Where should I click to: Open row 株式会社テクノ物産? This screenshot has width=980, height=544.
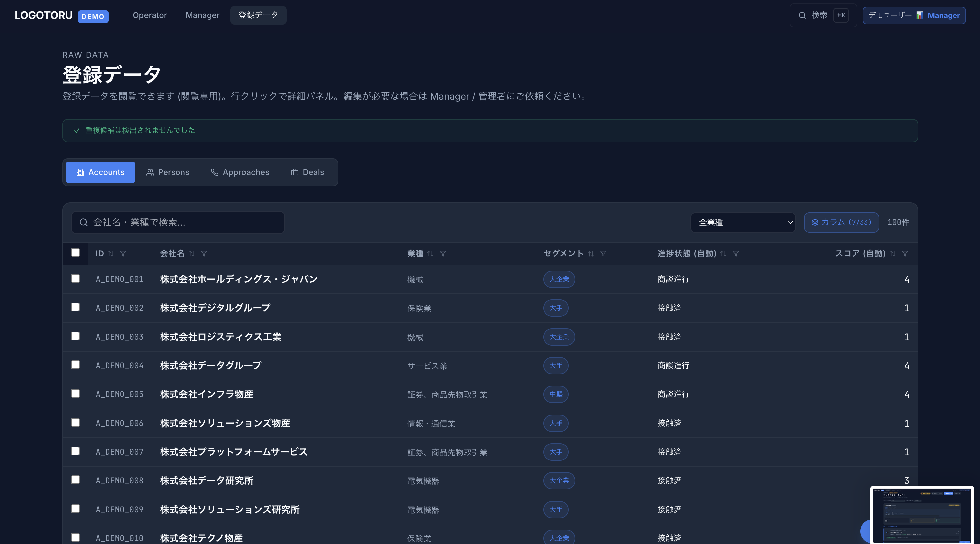tap(490, 534)
